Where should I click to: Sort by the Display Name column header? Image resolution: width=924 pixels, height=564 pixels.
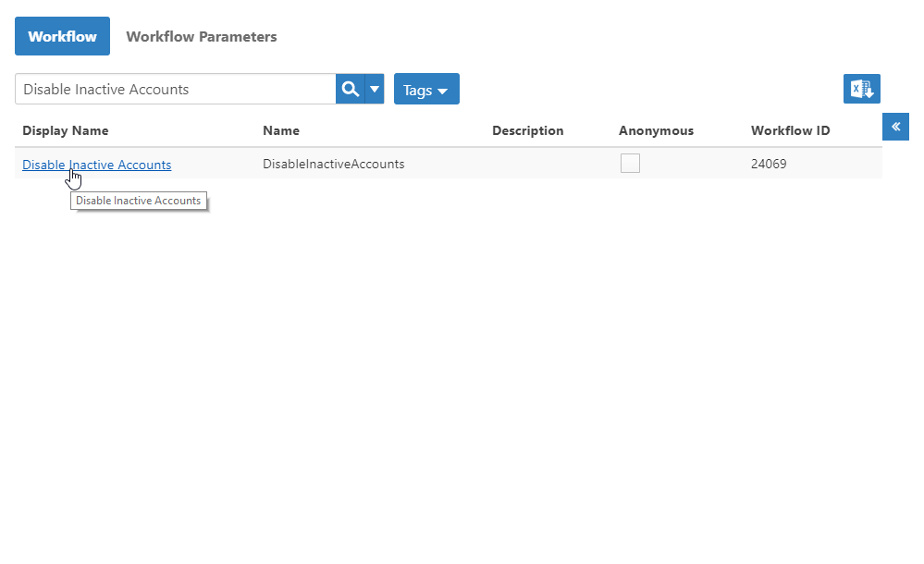coord(65,130)
